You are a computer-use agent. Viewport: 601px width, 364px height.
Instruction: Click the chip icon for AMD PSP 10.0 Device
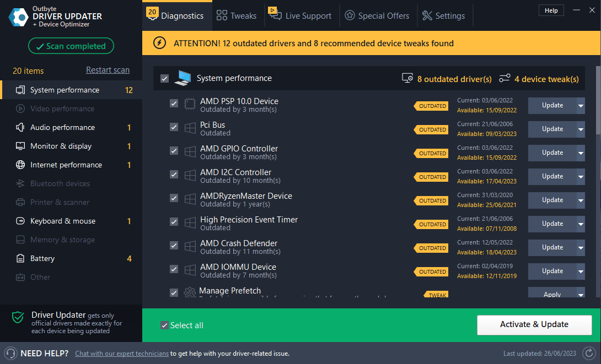pos(190,104)
